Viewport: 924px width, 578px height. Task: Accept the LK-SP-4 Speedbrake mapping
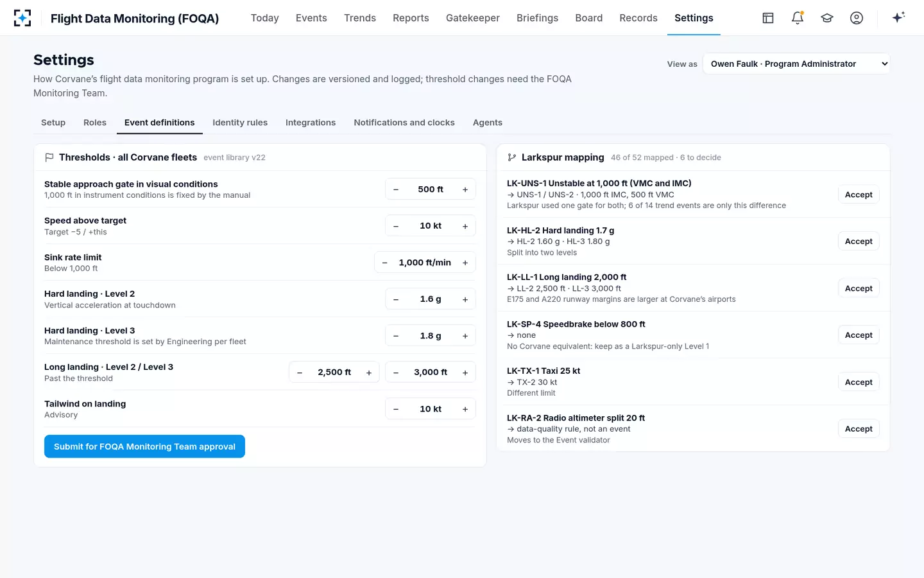click(859, 335)
